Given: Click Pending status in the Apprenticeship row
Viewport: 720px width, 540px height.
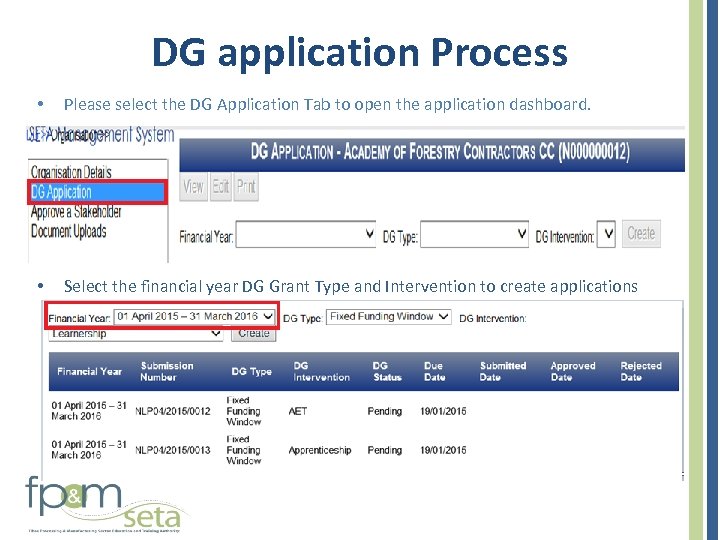Looking at the screenshot, I should (x=385, y=450).
